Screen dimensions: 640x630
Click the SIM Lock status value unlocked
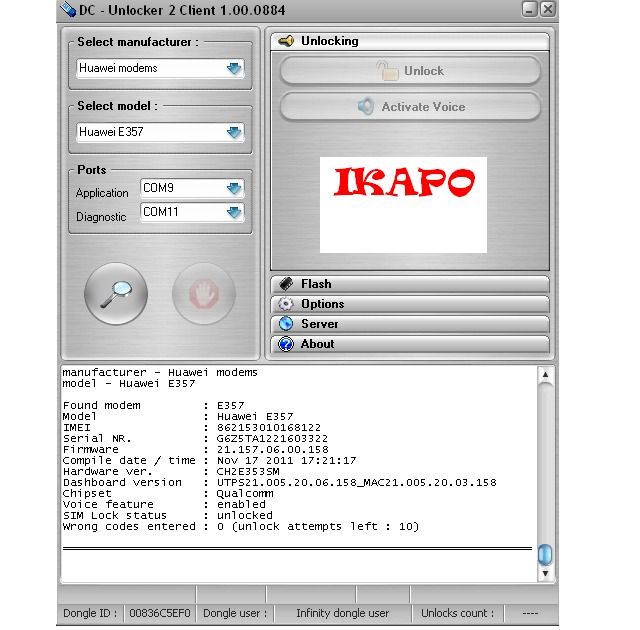[x=244, y=516]
